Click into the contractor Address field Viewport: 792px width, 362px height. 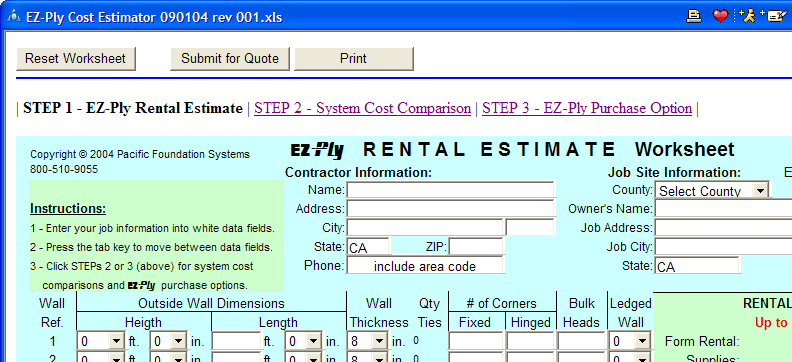[451, 209]
